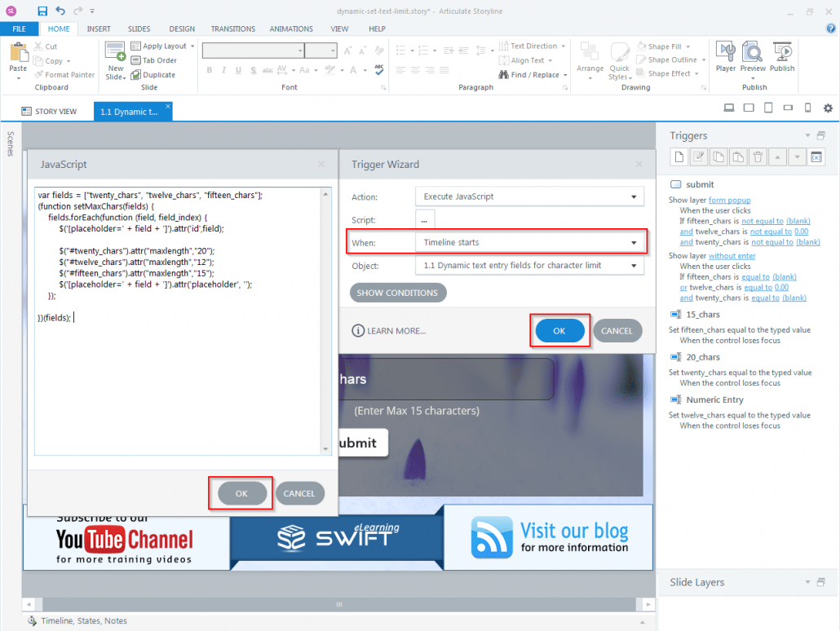Click the Publish icon in ribbon
This screenshot has height=631, width=840.
(x=782, y=57)
